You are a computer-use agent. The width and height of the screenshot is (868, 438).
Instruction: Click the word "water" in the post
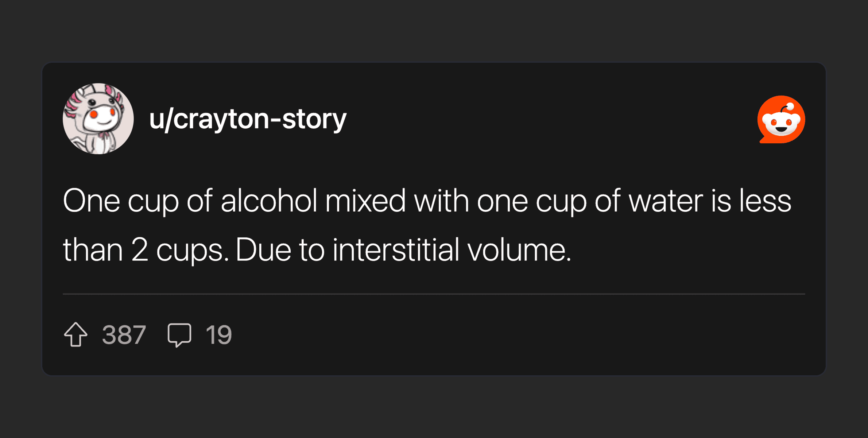click(666, 201)
